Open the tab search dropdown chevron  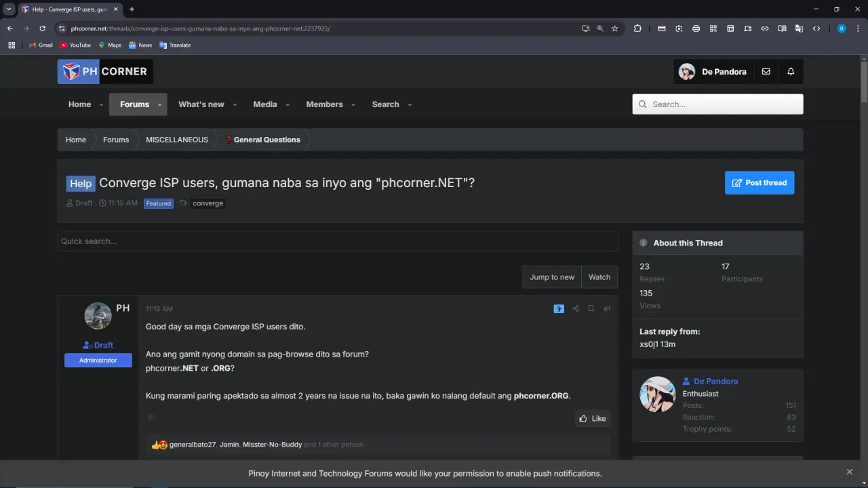coord(9,9)
